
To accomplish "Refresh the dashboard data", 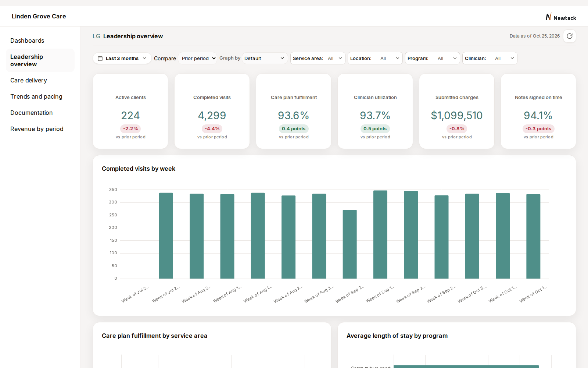I will coord(570,36).
